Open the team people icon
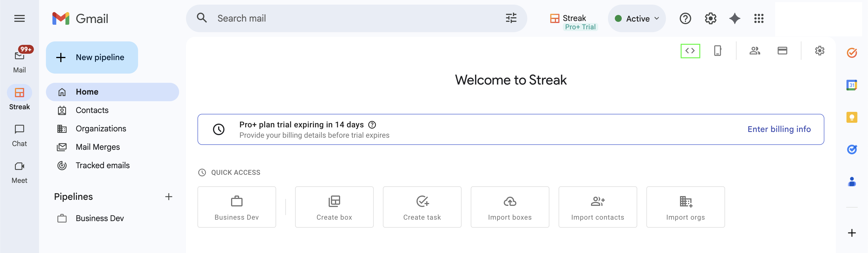 754,51
